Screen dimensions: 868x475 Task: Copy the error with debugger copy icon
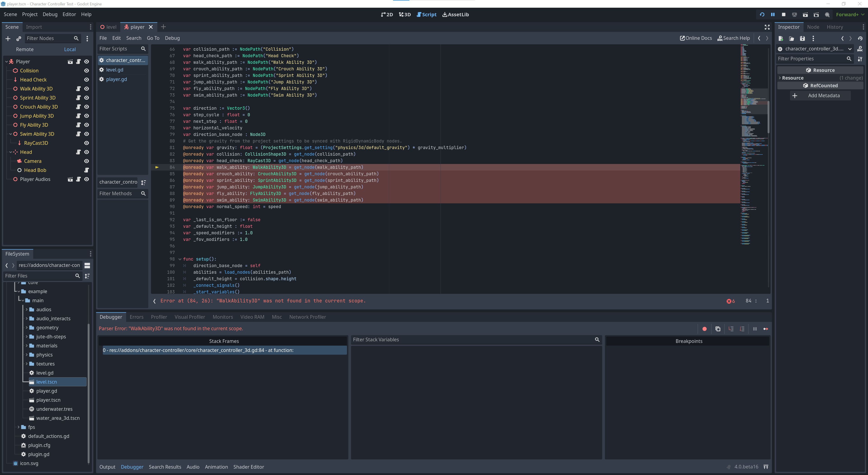pyautogui.click(x=718, y=329)
